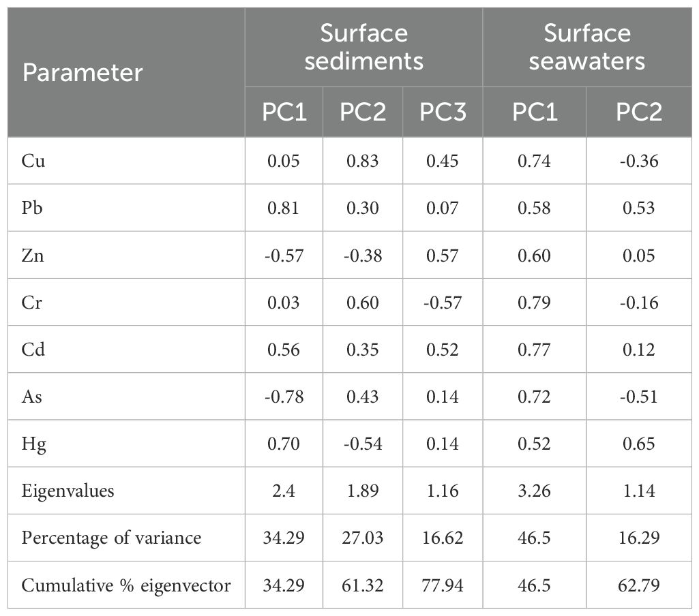Select the Hg seawater PC2 value 0.65

(x=639, y=444)
